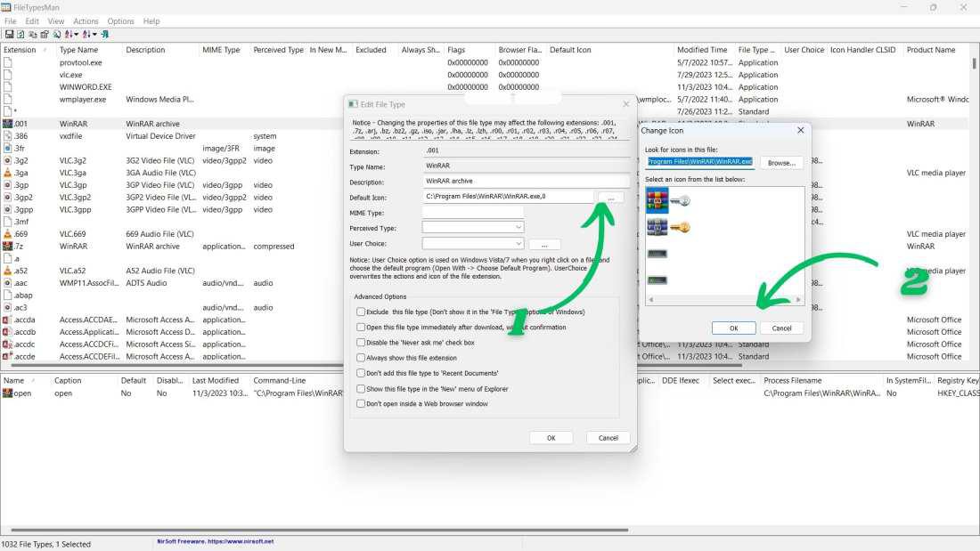980x551 pixels.
Task: Select the silver key icon
Action: coord(680,201)
